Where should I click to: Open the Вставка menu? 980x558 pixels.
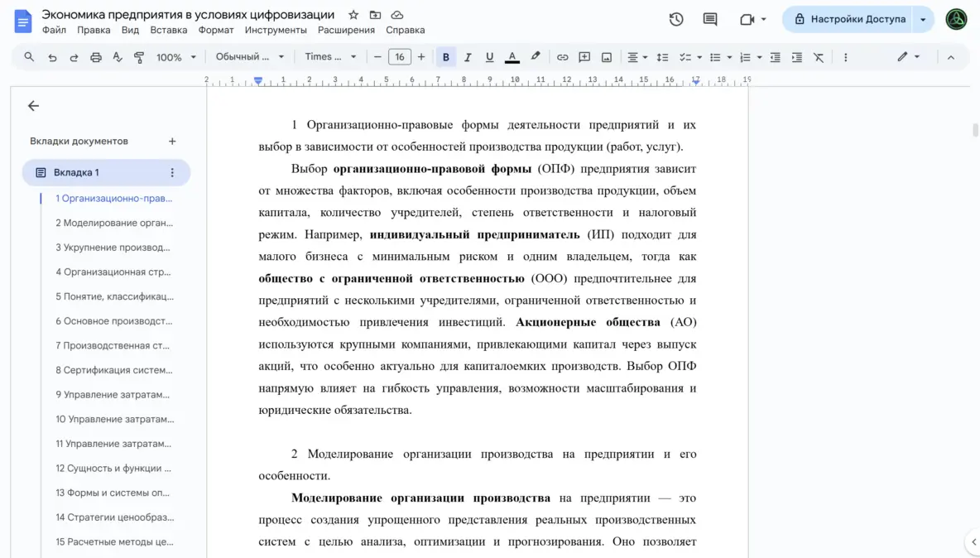tap(168, 30)
